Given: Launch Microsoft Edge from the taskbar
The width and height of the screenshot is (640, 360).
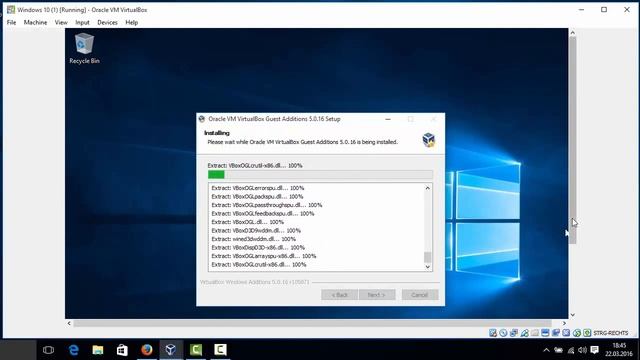Looking at the screenshot, I should (73, 350).
